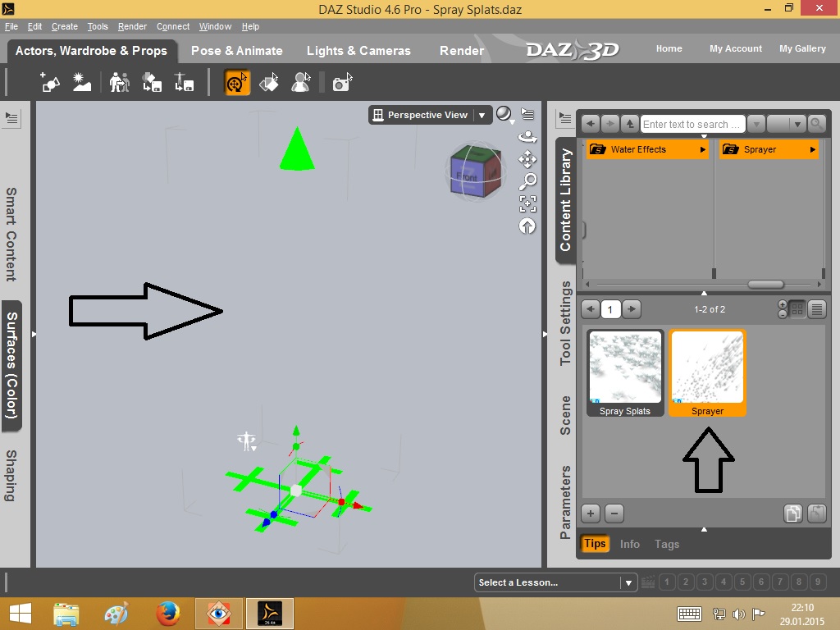Image resolution: width=840 pixels, height=630 pixels.
Task: Click the view cube Front face
Action: tap(467, 177)
